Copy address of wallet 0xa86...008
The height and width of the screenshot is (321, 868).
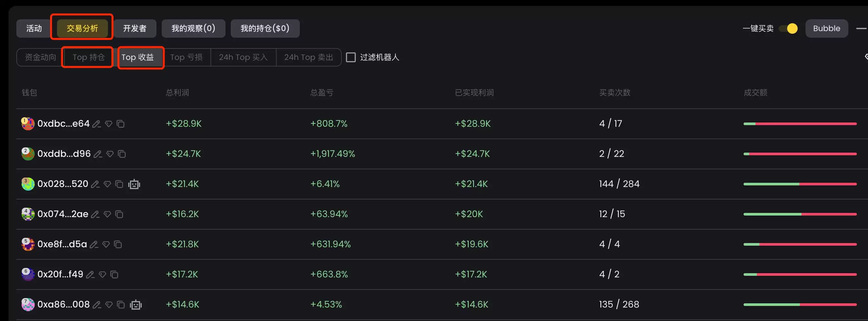[x=121, y=305]
